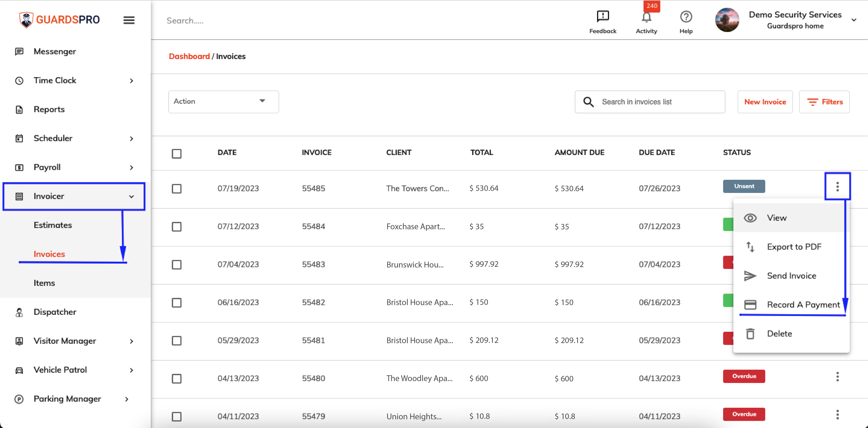Open three-dot menu for invoice 55479
This screenshot has width=868, height=428.
point(837,415)
